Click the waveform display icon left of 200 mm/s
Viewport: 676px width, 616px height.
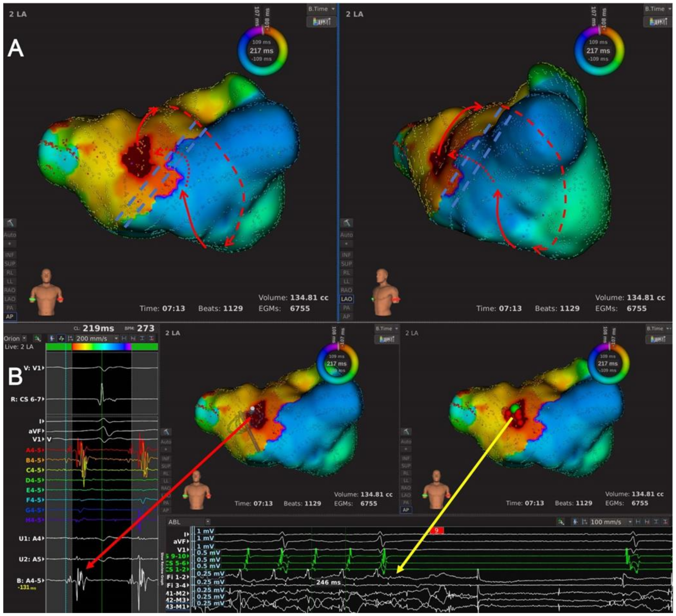(61, 338)
